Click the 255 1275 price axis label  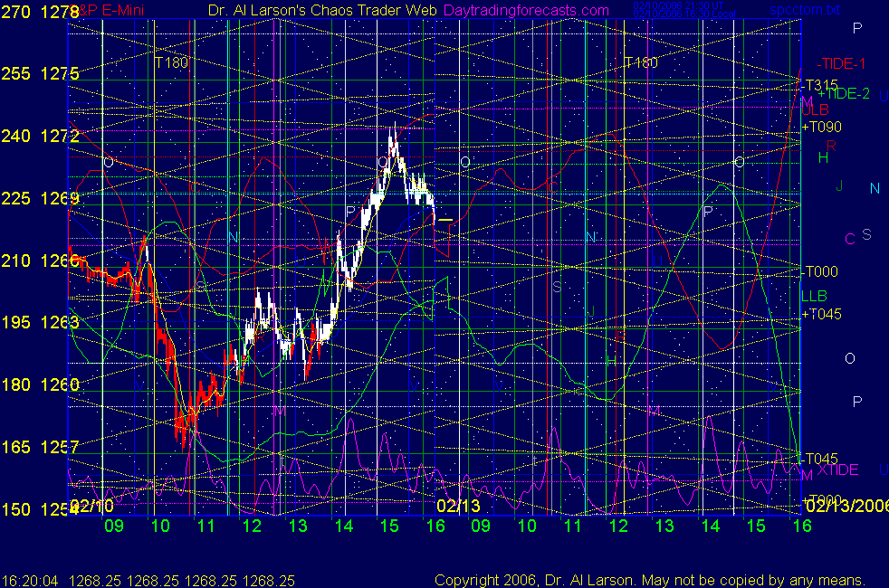point(40,73)
